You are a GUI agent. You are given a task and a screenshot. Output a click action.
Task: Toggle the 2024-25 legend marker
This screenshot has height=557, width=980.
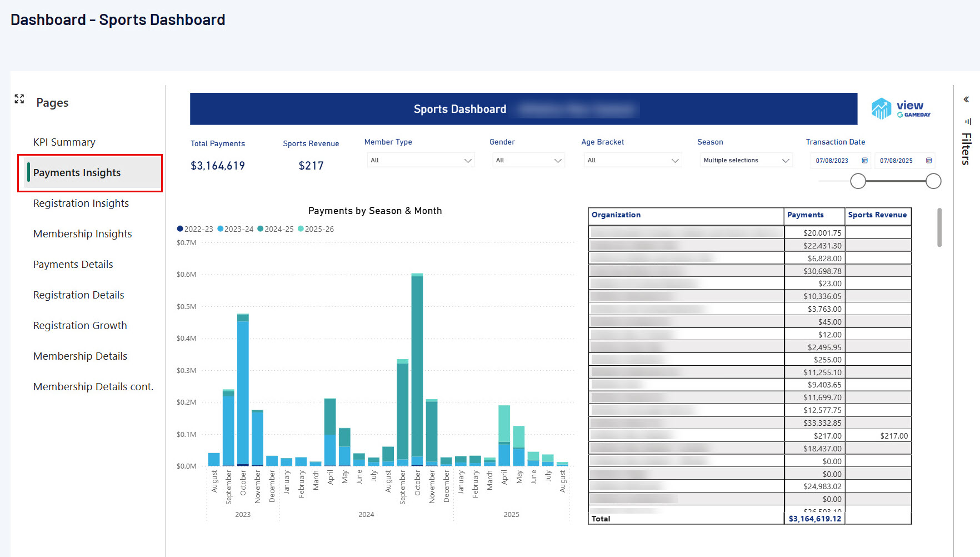click(260, 229)
